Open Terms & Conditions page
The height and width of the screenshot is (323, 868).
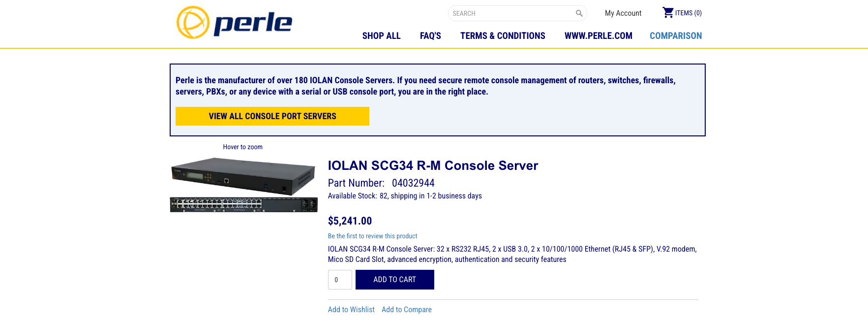coord(503,36)
